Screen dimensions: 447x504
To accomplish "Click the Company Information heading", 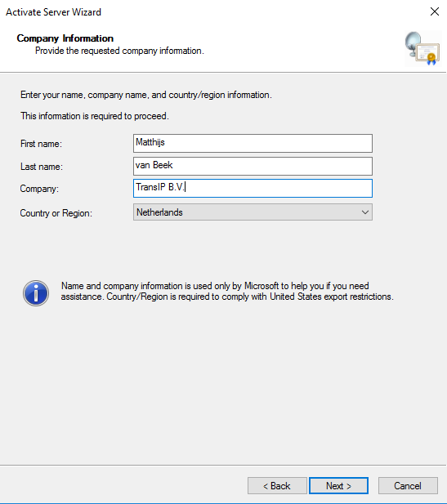I will [x=65, y=38].
